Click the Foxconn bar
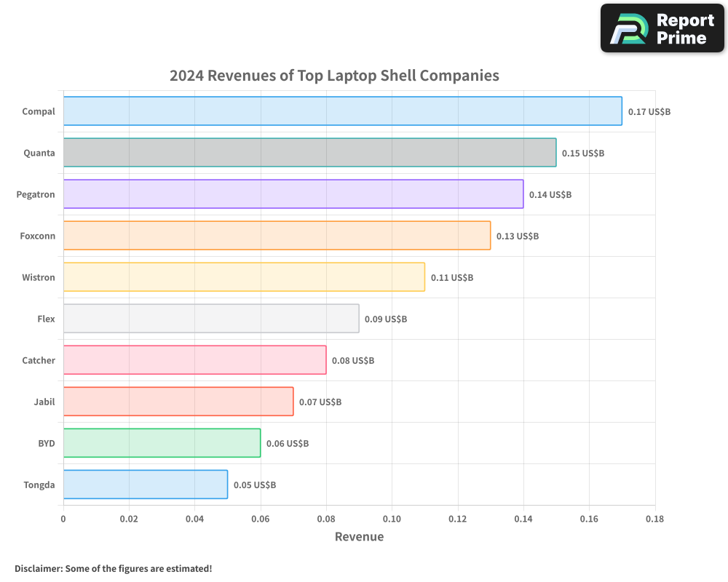 pos(277,236)
